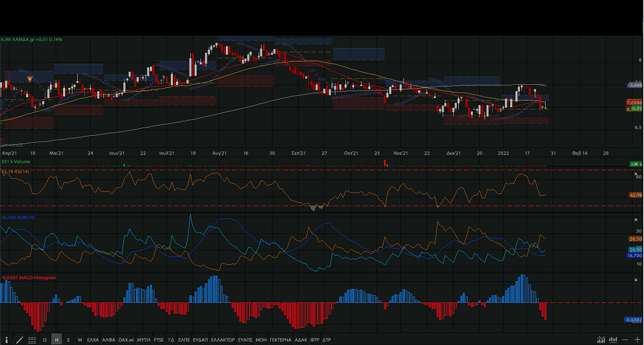Screen dimensions: 644x345
Task: Click the RSI(14) indicator label
Action: (x=15, y=172)
